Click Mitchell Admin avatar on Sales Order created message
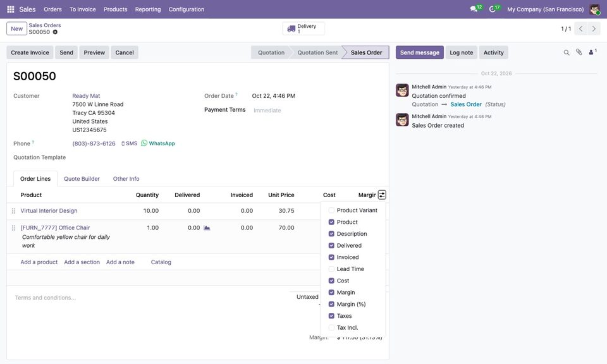Viewport: 607px width, 364px height. 402,119
